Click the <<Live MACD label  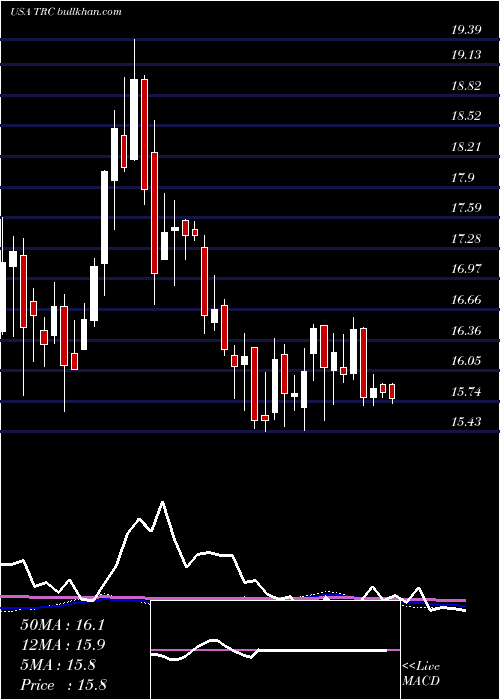(421, 673)
